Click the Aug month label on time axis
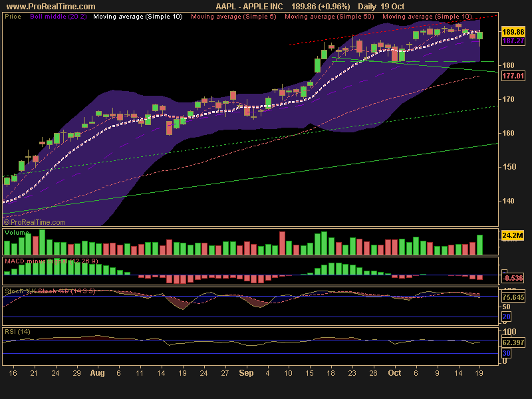 click(97, 373)
